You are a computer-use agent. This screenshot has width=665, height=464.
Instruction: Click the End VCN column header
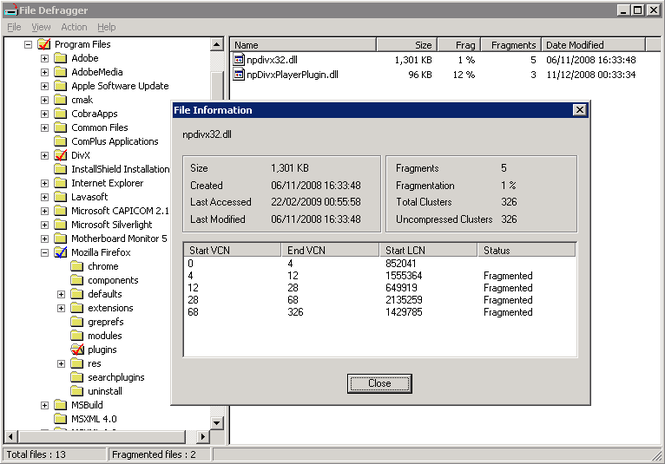(x=330, y=250)
